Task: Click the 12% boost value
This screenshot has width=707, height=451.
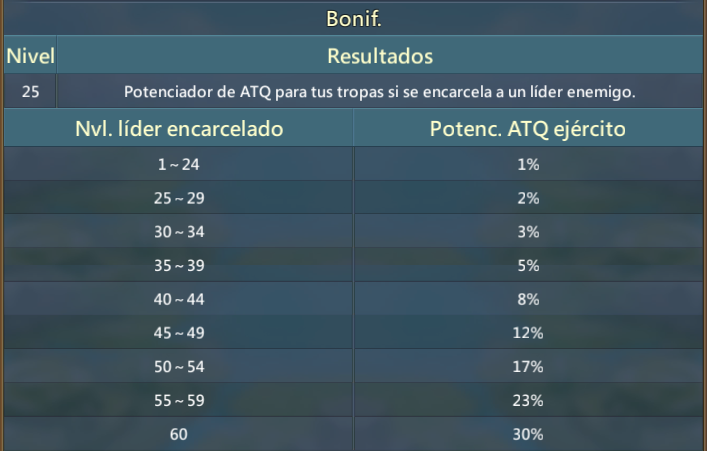Action: [x=528, y=333]
